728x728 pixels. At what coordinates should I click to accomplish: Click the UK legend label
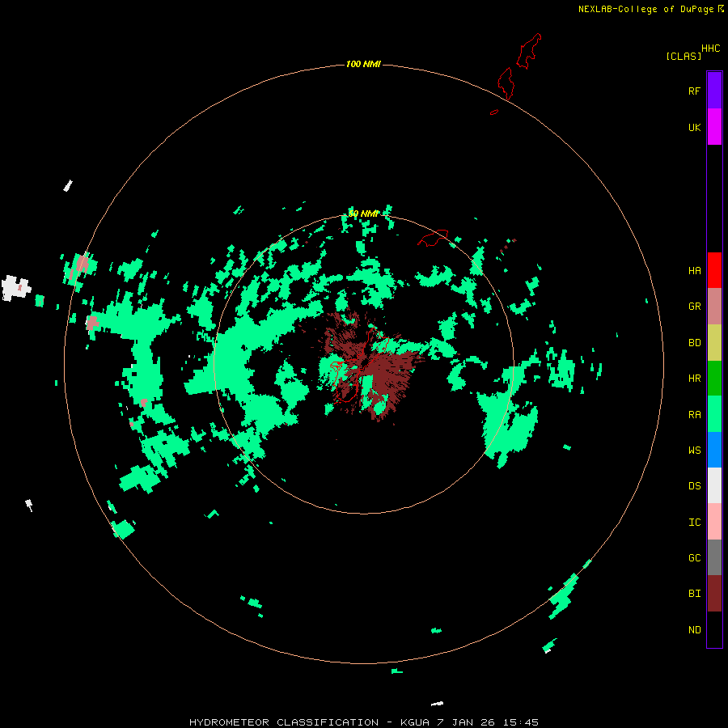pos(694,127)
